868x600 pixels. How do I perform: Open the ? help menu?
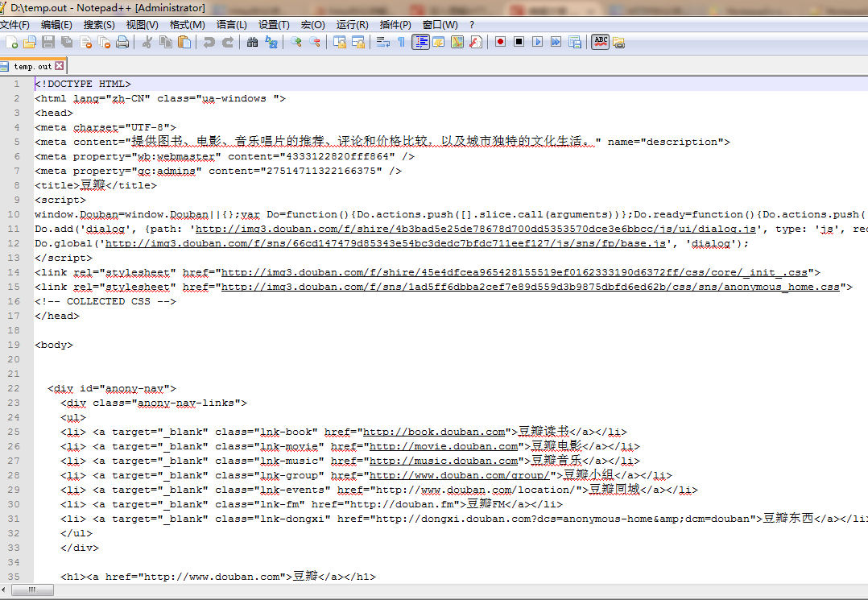(472, 24)
